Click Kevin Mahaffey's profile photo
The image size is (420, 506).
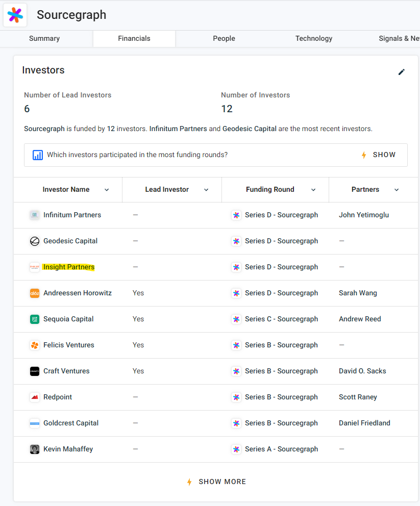pyautogui.click(x=35, y=449)
